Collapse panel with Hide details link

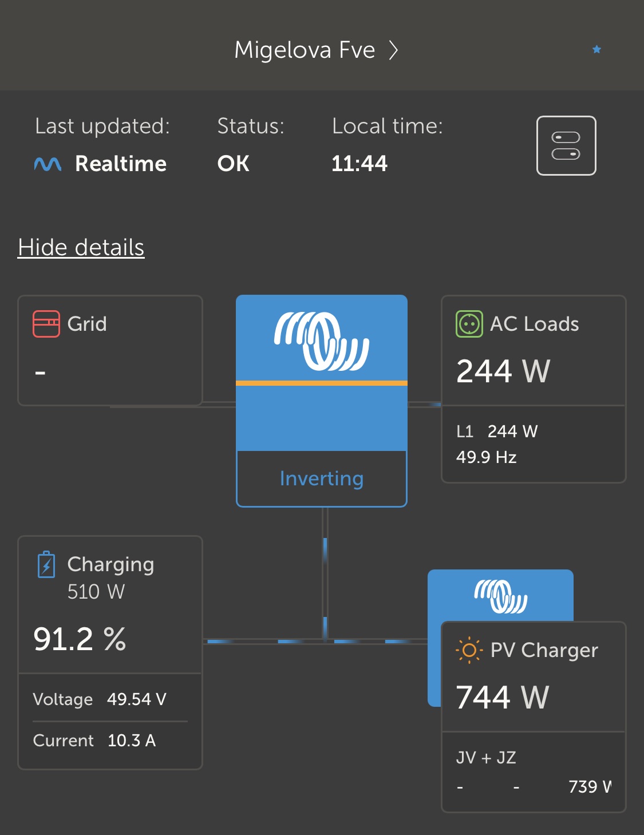click(x=81, y=248)
